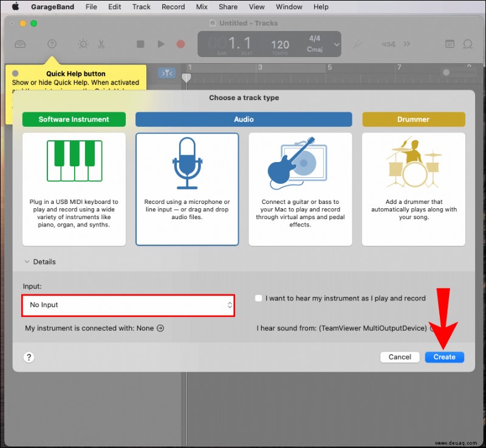Toggle the Catch Playhead button

(x=166, y=73)
